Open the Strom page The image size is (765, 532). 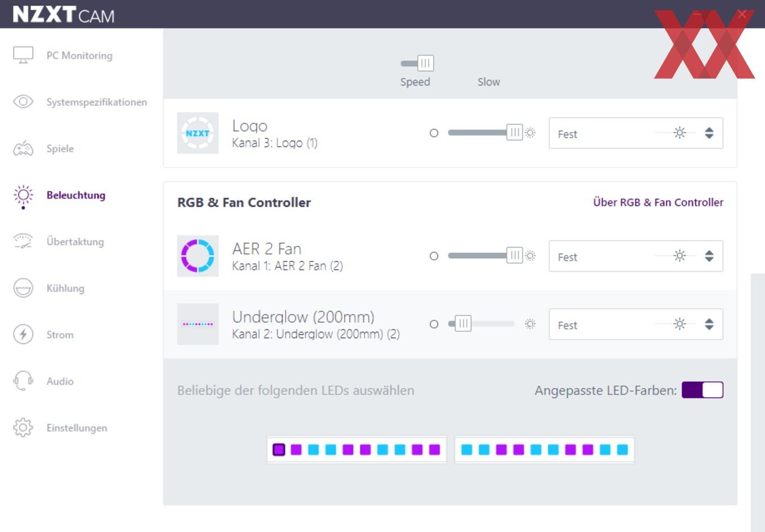60,335
